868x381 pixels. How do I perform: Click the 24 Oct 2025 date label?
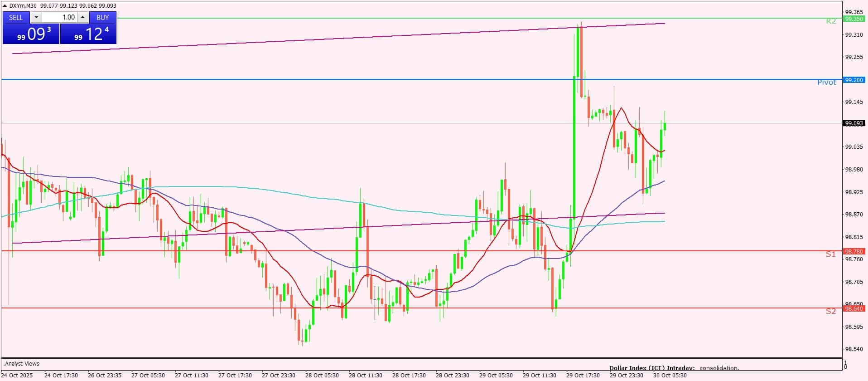point(18,375)
